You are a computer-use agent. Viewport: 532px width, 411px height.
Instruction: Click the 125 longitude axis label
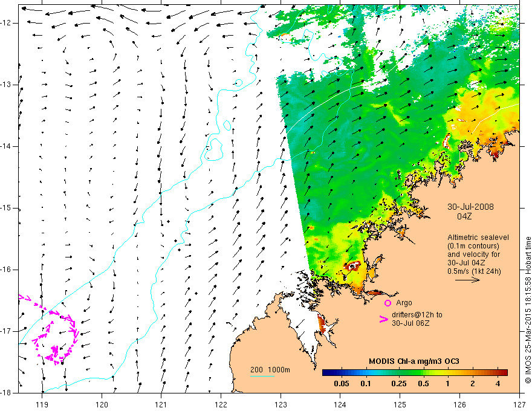point(400,404)
